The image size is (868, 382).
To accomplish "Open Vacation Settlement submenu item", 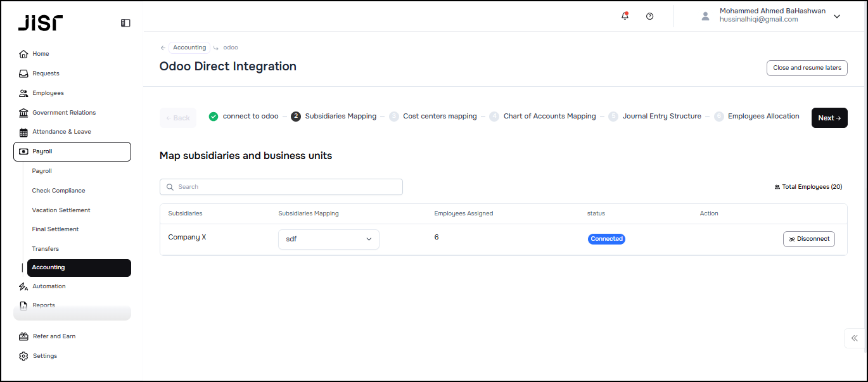I will pos(61,210).
